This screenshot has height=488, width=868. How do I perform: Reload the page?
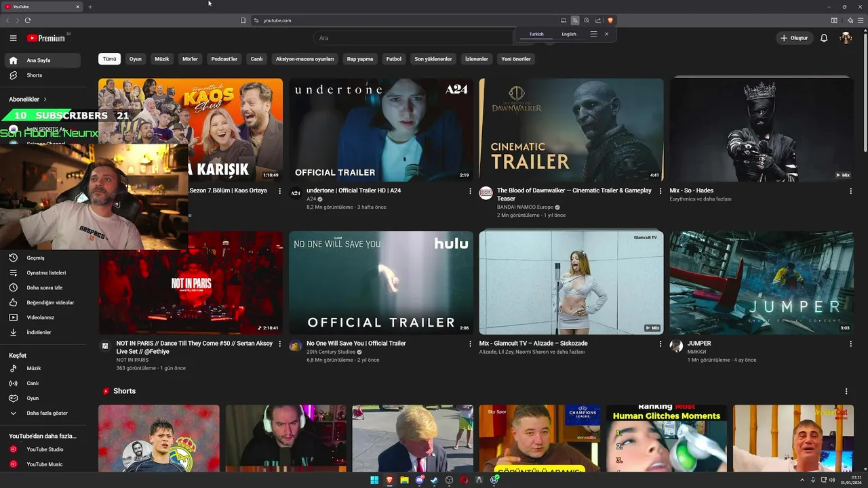point(28,20)
